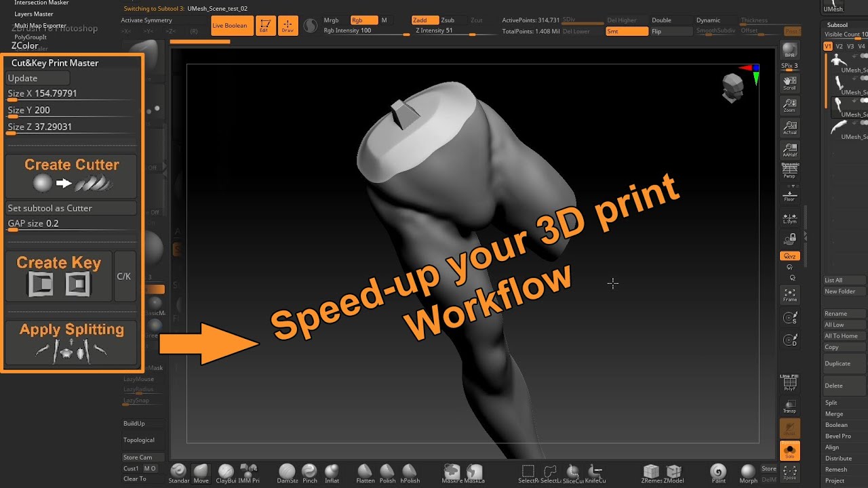Pick the Paint brush
The image size is (868, 488).
(x=719, y=473)
